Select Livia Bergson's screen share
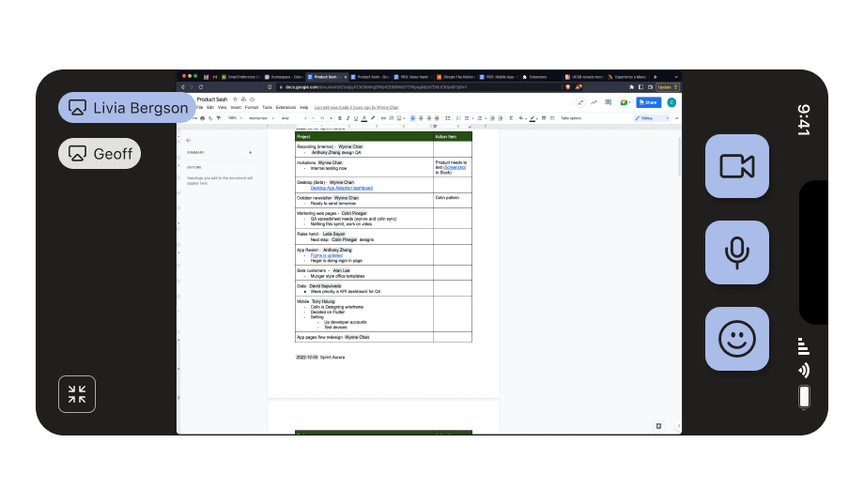The image size is (864, 504). 128,108
